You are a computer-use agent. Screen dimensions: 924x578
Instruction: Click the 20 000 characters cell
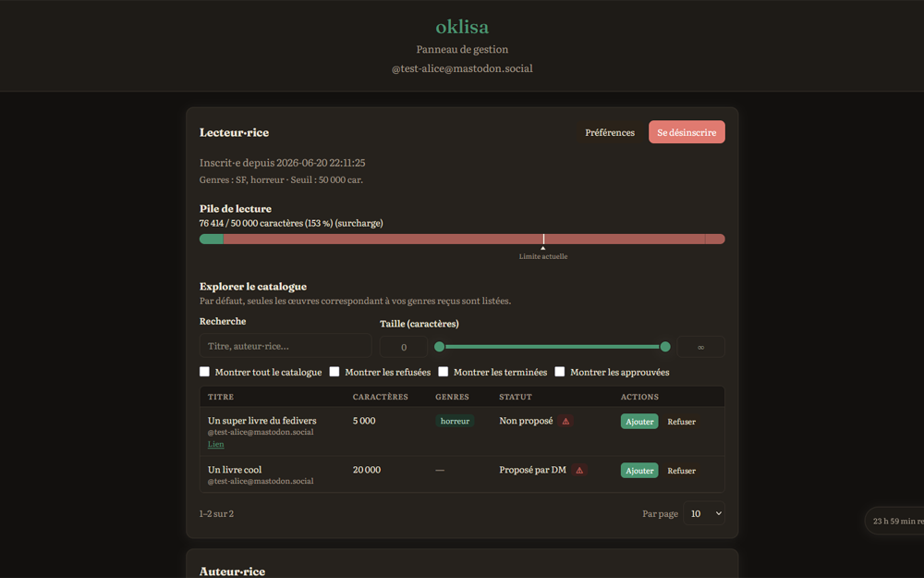click(367, 470)
